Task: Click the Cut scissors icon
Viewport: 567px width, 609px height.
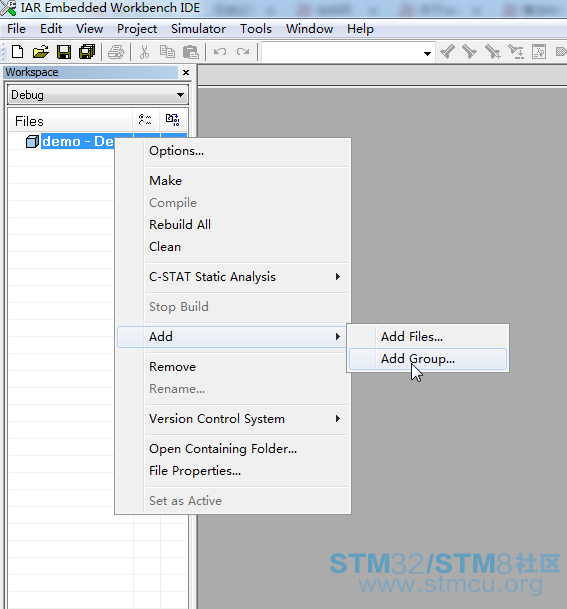Action: point(144,52)
